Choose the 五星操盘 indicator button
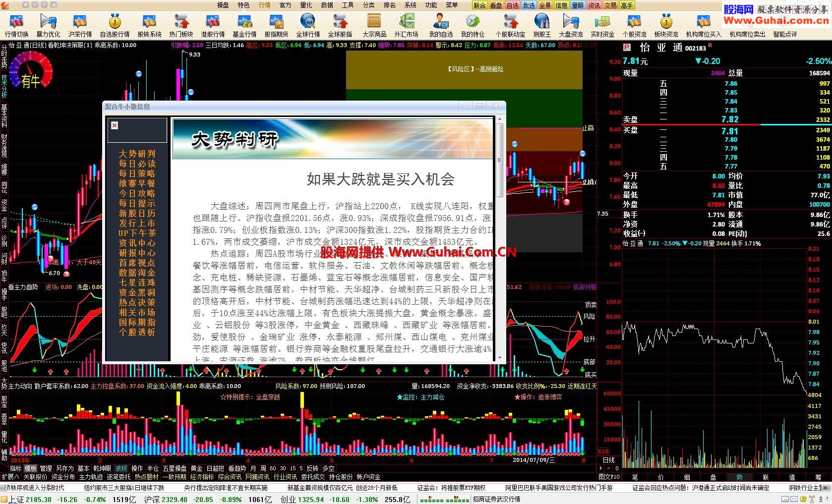 pos(175,468)
